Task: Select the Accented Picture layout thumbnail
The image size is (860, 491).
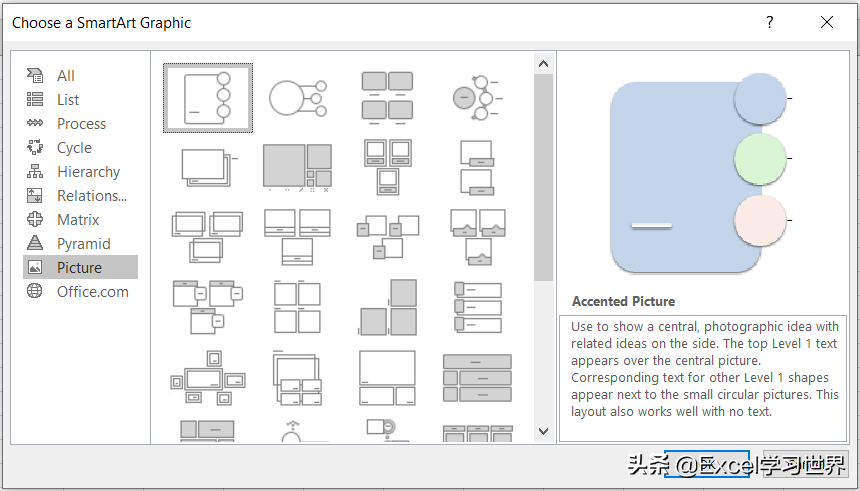Action: click(208, 98)
